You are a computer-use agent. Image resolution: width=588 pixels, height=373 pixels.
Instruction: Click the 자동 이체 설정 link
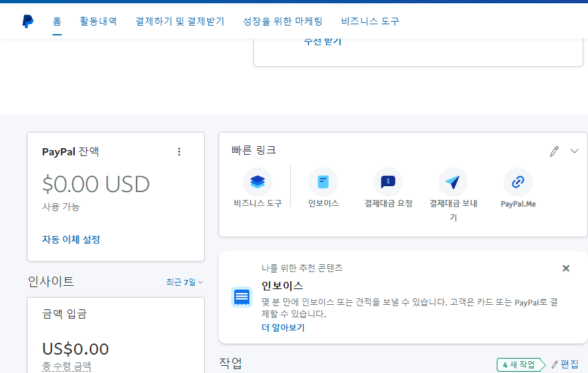coord(71,240)
